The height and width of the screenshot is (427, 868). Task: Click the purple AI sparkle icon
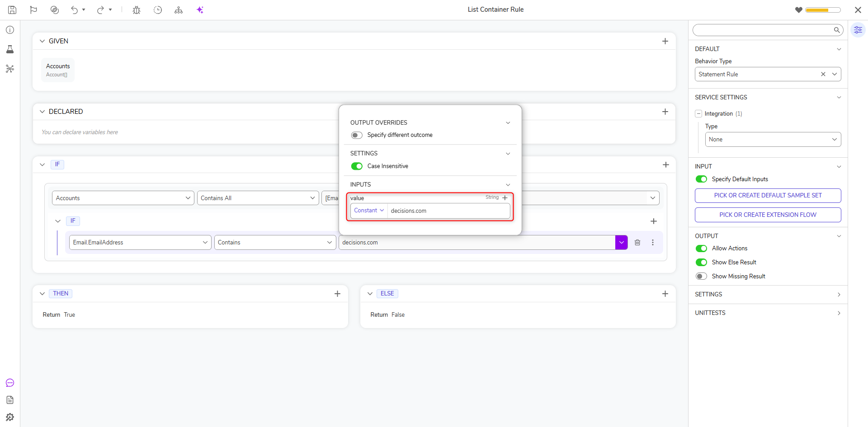point(200,9)
